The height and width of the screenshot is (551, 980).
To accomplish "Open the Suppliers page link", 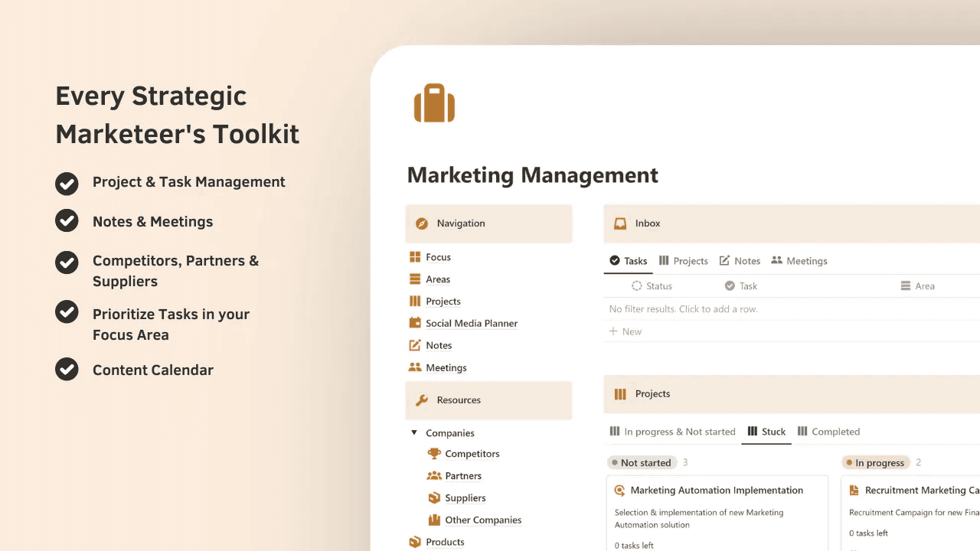I will point(465,498).
